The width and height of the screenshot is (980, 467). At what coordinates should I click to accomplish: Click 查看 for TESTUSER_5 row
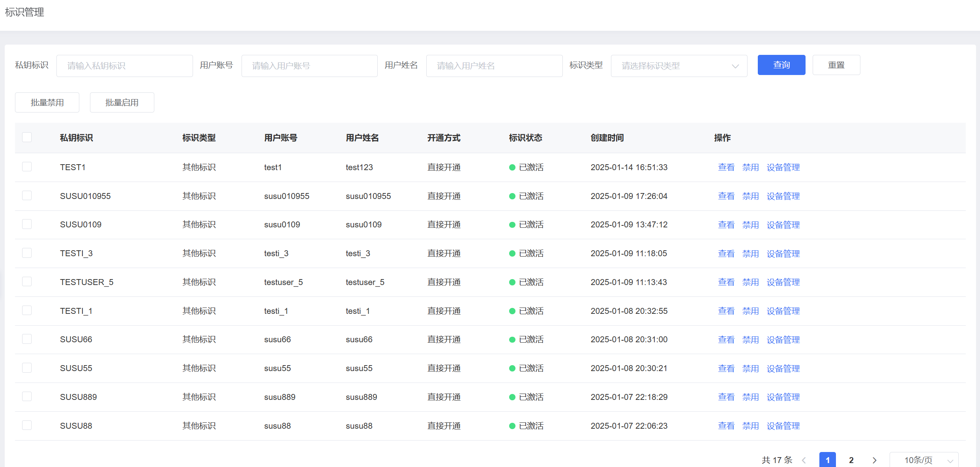point(726,282)
